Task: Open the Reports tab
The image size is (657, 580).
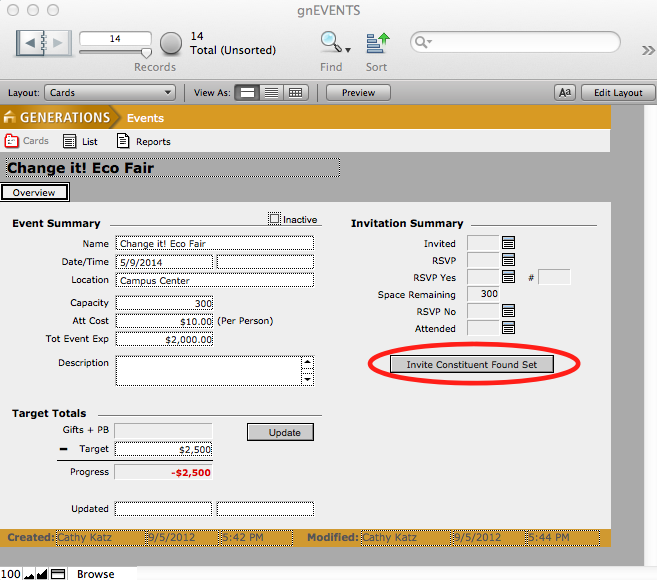Action: pos(143,142)
